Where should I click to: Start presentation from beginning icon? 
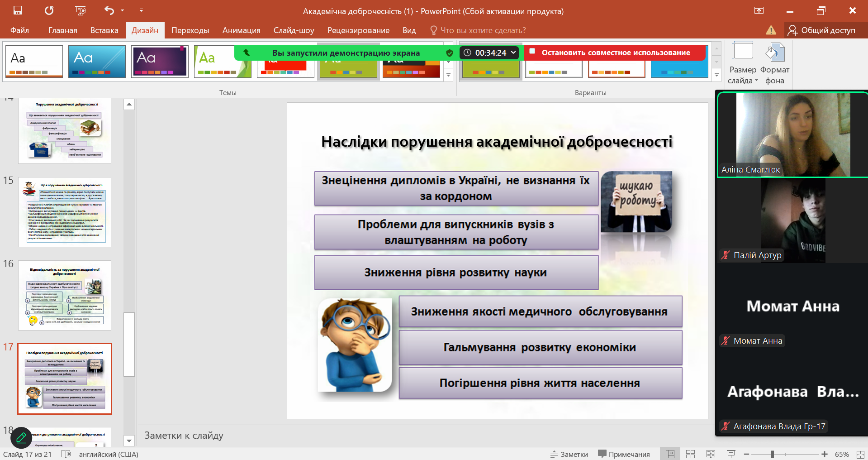[x=81, y=10]
